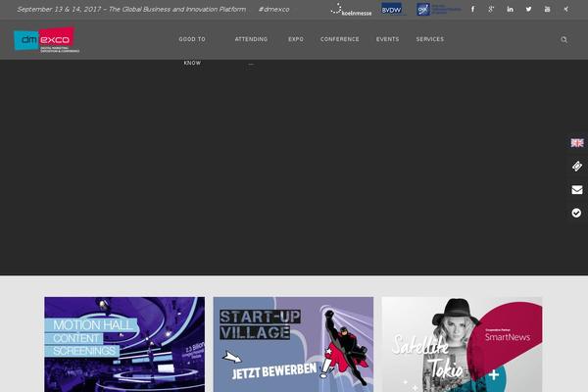
Task: Click the #dmexco hashtag link
Action: (273, 10)
